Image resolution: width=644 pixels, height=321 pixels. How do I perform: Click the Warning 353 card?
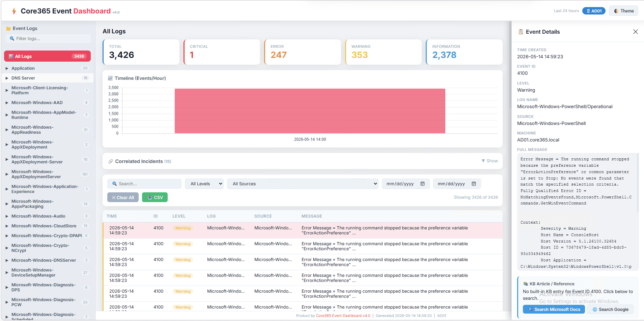(x=384, y=52)
